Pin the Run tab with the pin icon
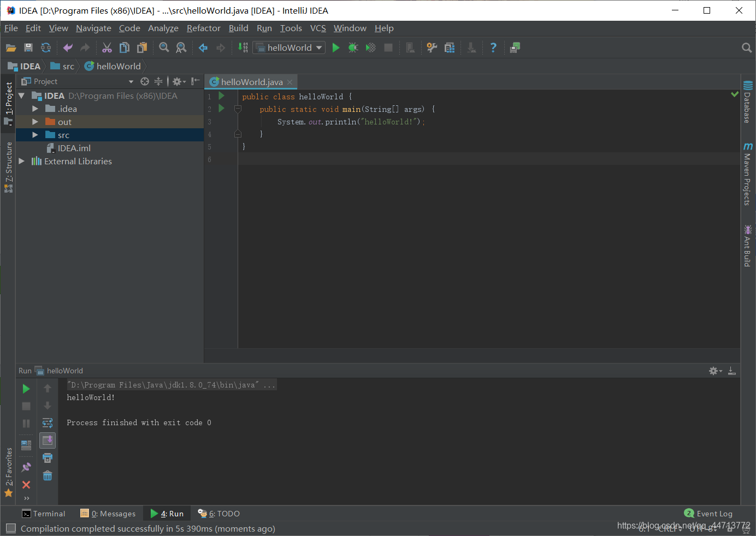Image resolution: width=756 pixels, height=536 pixels. (x=26, y=467)
